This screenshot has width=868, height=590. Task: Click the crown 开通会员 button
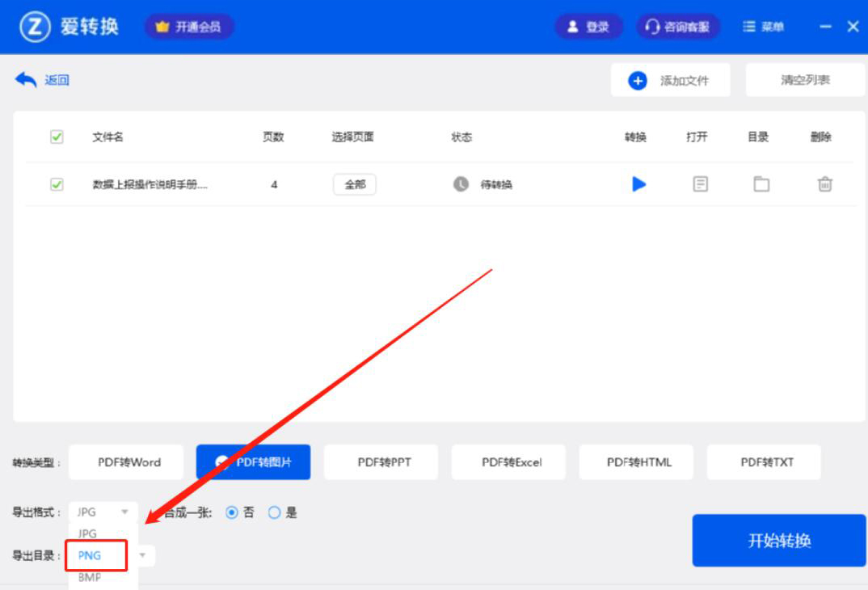189,27
